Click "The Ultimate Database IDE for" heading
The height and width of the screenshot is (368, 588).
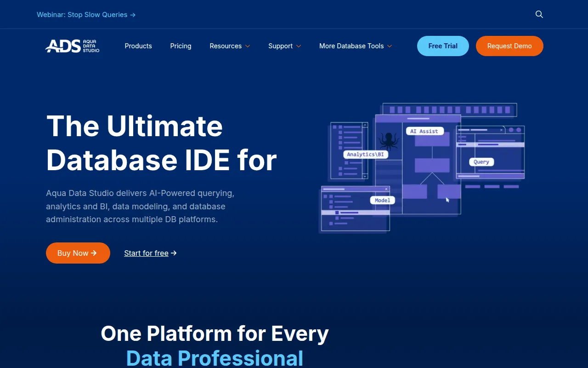(x=161, y=143)
